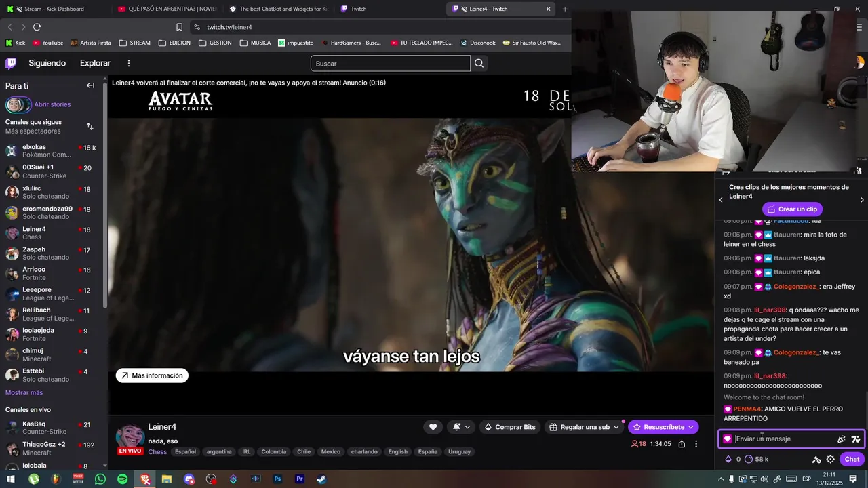Sort followed channels with the arrows icon
868x488 pixels.
pos(90,127)
